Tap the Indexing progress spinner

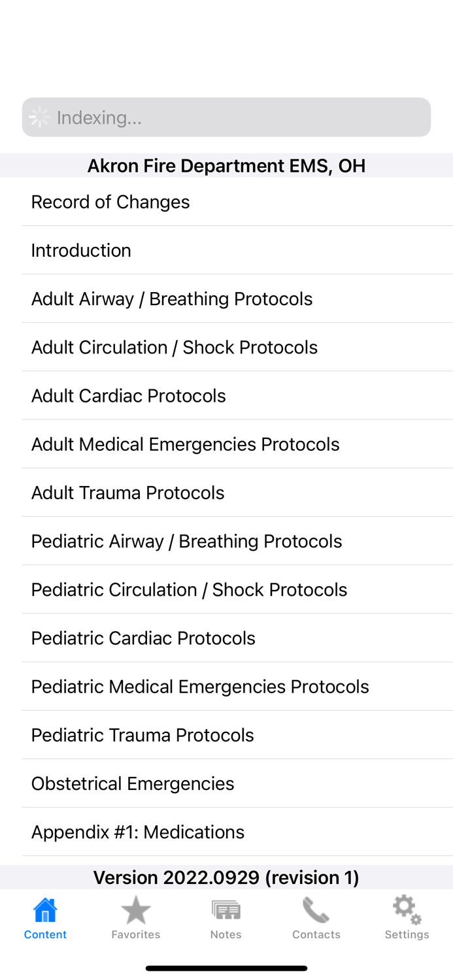pos(39,117)
